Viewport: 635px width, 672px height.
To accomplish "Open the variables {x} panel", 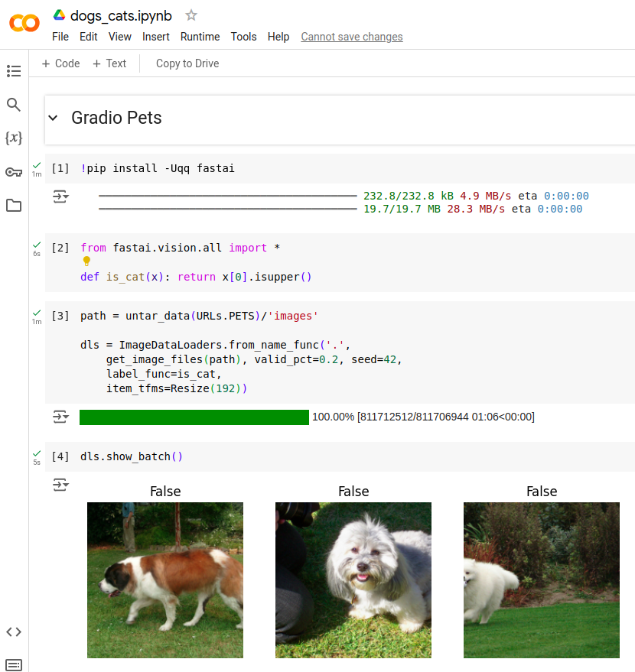I will point(14,138).
